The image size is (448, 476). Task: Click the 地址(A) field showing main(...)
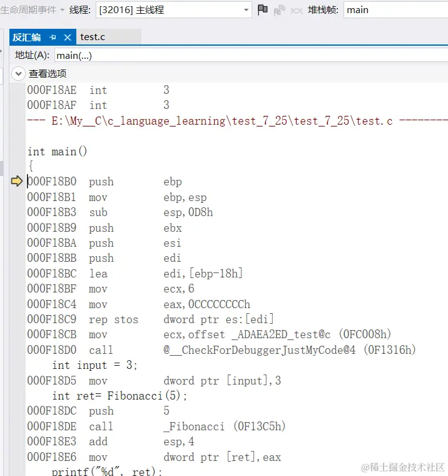[251, 56]
